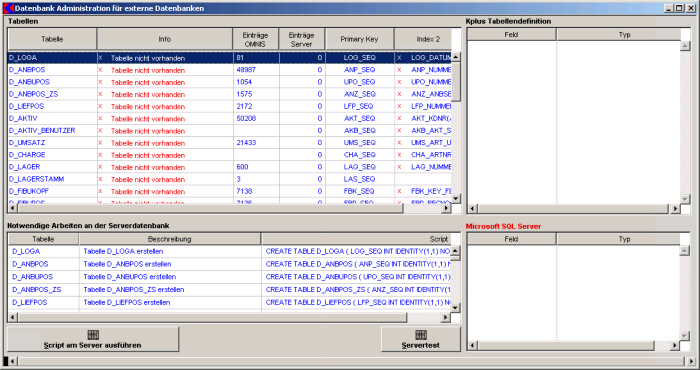This screenshot has height=370, width=700.
Task: Click Feld header in Kplus Tabellendefinition
Action: [x=511, y=34]
